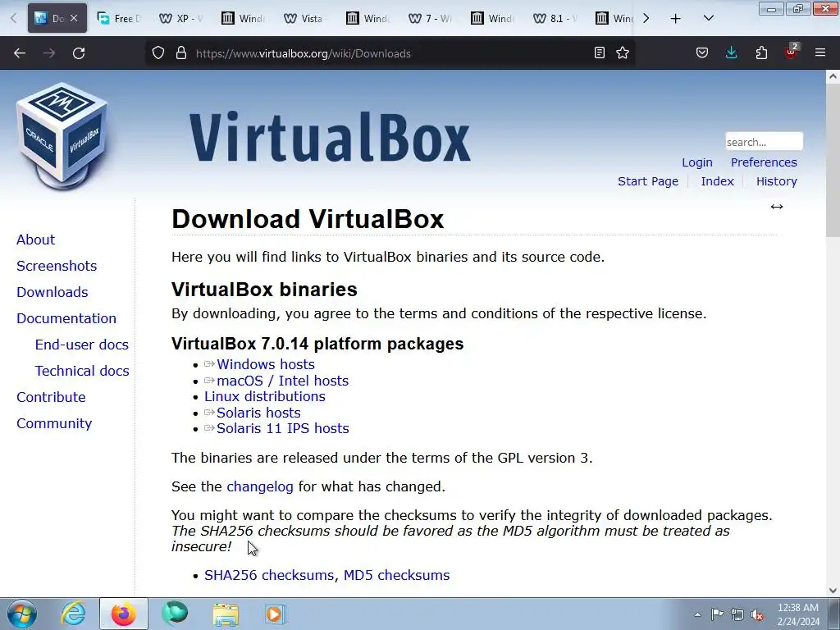Download the Windows hosts package
The width and height of the screenshot is (840, 630).
pyautogui.click(x=265, y=364)
